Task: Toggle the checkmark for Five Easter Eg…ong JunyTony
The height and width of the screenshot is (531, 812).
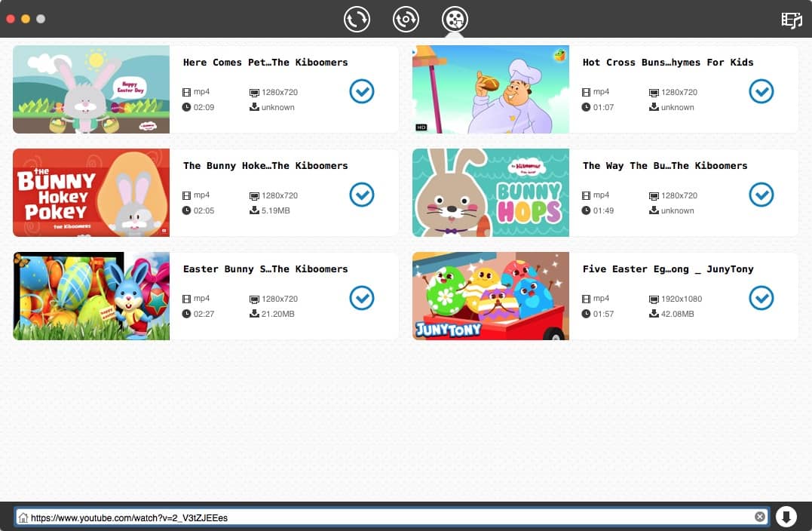Action: click(x=761, y=298)
